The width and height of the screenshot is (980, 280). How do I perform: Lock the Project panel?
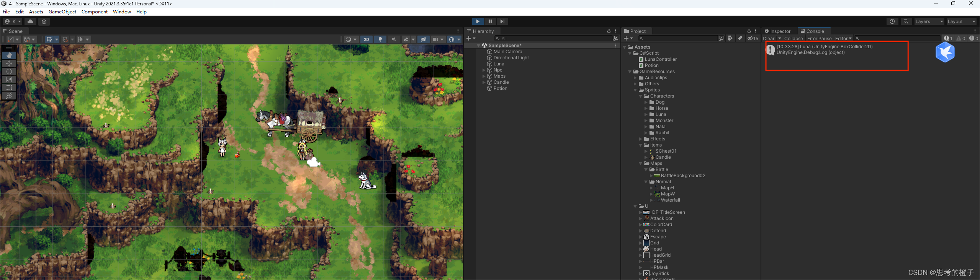749,31
